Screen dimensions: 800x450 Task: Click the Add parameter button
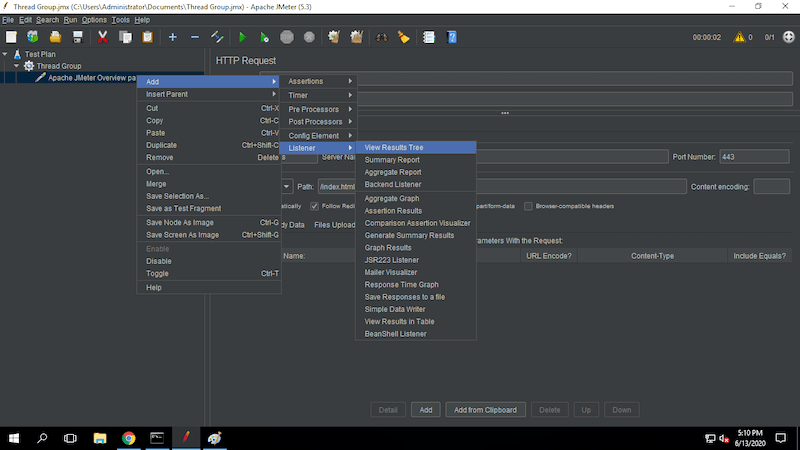pyautogui.click(x=426, y=410)
